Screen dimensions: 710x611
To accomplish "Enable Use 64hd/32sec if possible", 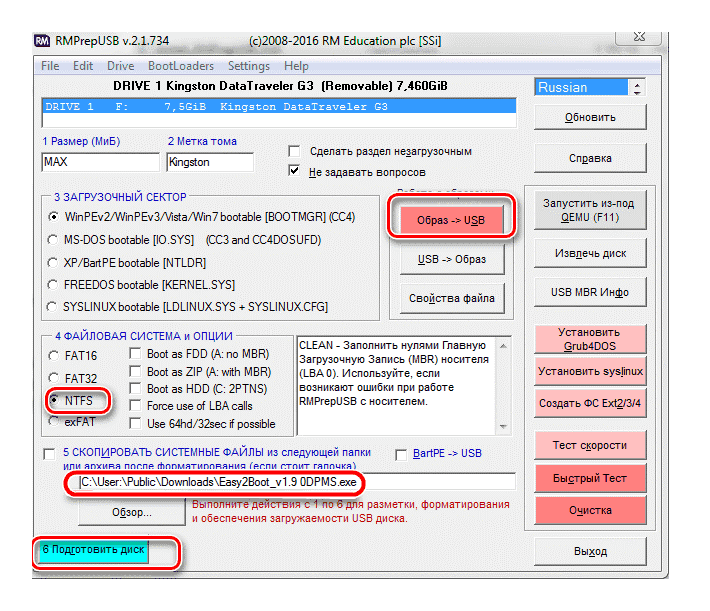I will (135, 424).
